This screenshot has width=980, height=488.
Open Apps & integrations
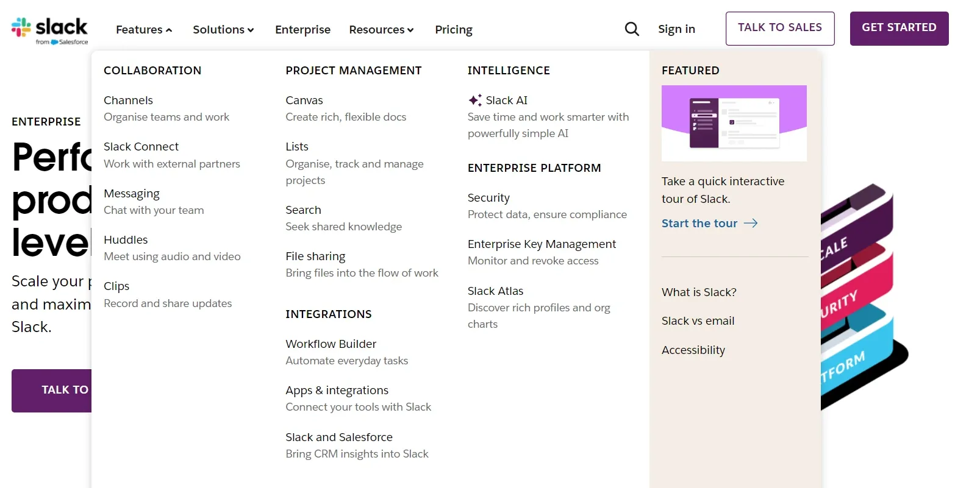click(x=337, y=390)
